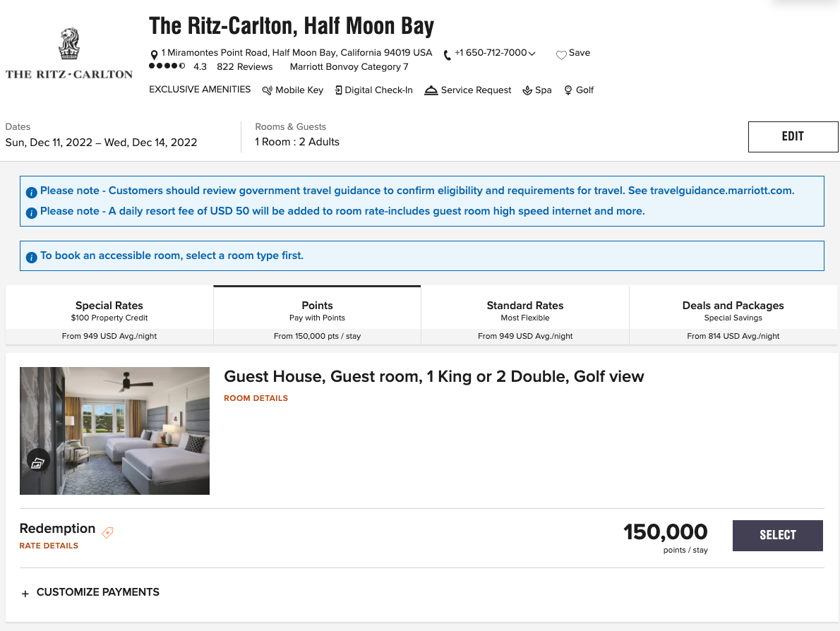Click the Golf amenity icon
The height and width of the screenshot is (631, 840).
tap(568, 90)
